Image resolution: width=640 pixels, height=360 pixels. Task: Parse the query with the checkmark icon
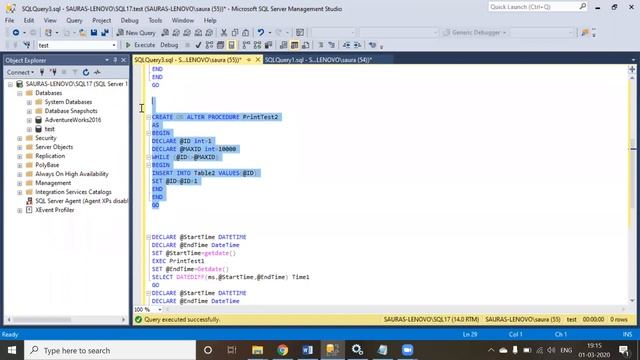coord(198,45)
